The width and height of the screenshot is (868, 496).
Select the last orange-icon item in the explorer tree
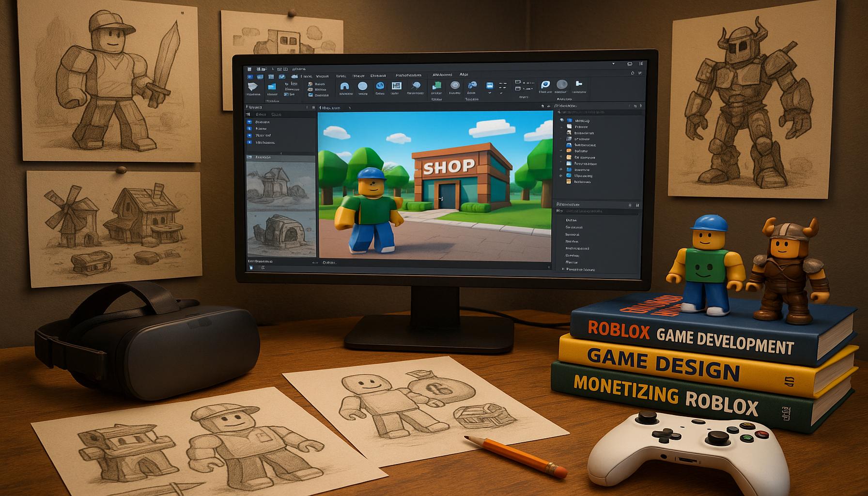569,182
